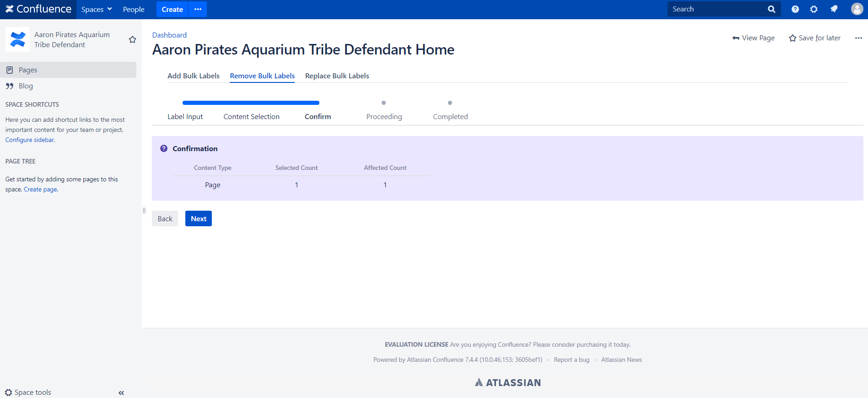Open Pages in the sidebar
The width and height of the screenshot is (868, 398).
tap(68, 70)
